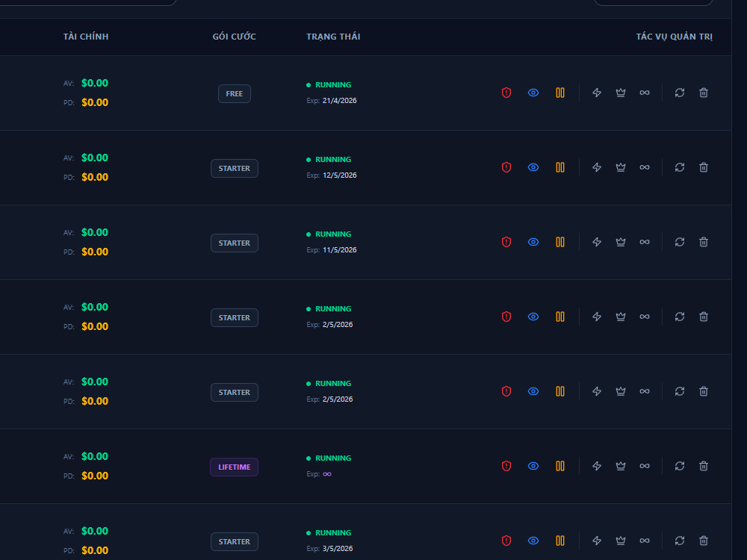
Task: Click red shield alert icon in 21/4/2026 row
Action: (x=506, y=93)
